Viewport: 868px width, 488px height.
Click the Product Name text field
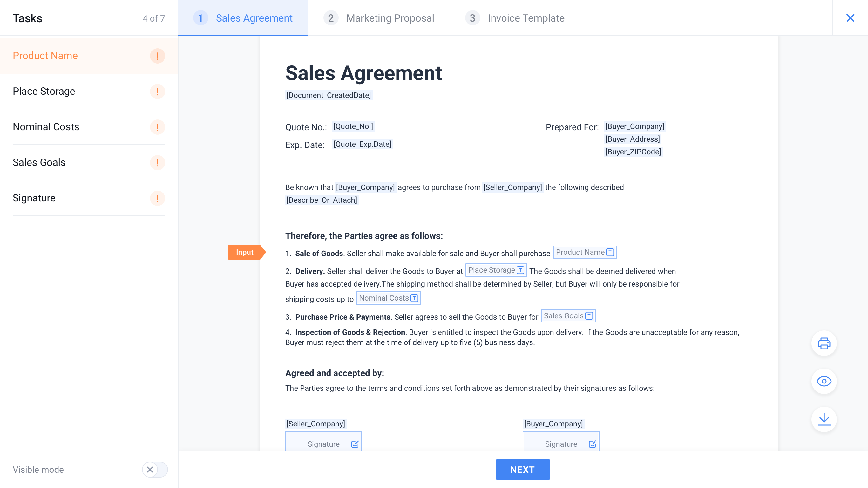coord(584,253)
